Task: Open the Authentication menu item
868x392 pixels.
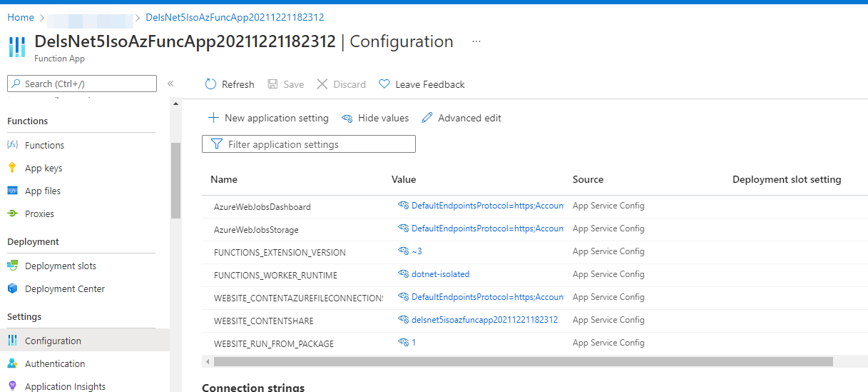Action: [55, 363]
